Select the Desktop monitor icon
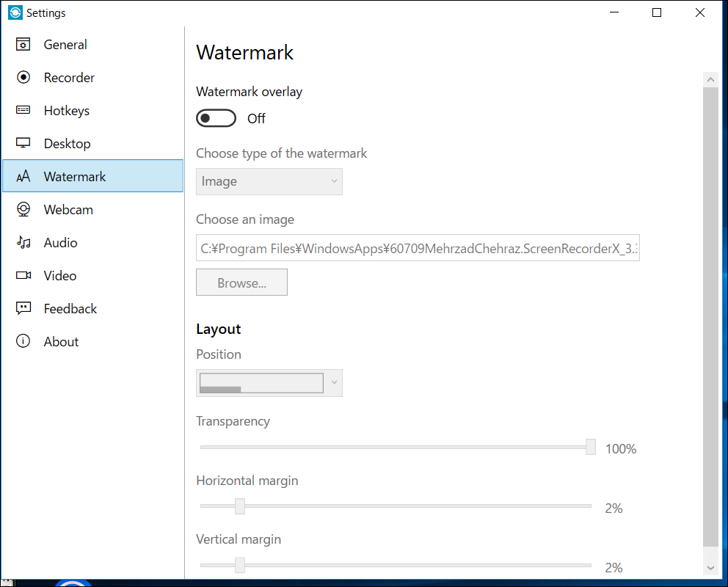This screenshot has width=728, height=587. (22, 143)
